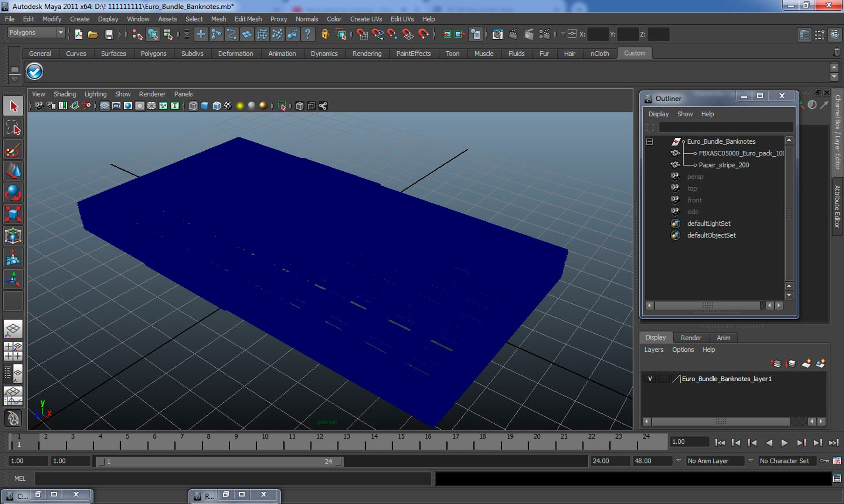Create a new empty display layer
The height and width of the screenshot is (504, 844).
806,363
